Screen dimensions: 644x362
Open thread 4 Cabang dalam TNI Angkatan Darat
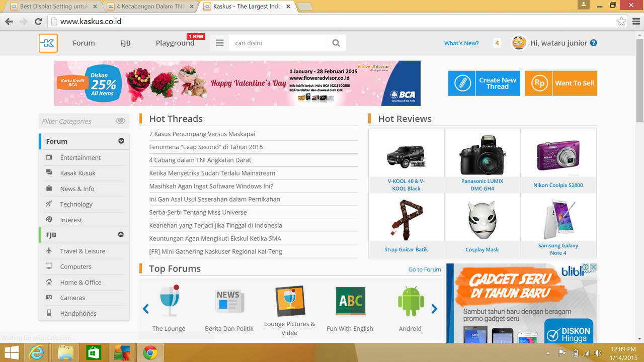pyautogui.click(x=200, y=160)
